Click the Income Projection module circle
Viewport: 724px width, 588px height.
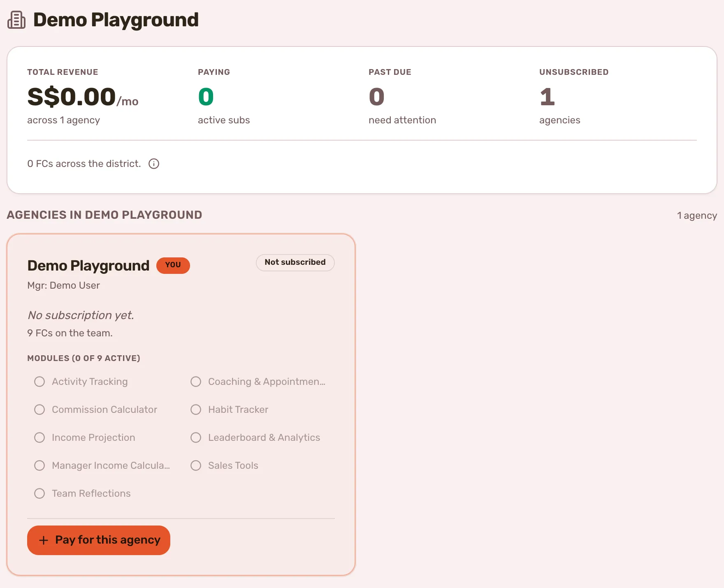[39, 438]
